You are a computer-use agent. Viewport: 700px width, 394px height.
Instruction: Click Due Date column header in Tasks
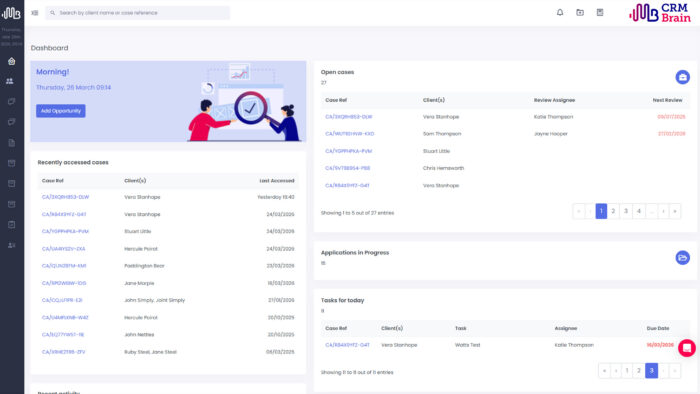pyautogui.click(x=658, y=328)
